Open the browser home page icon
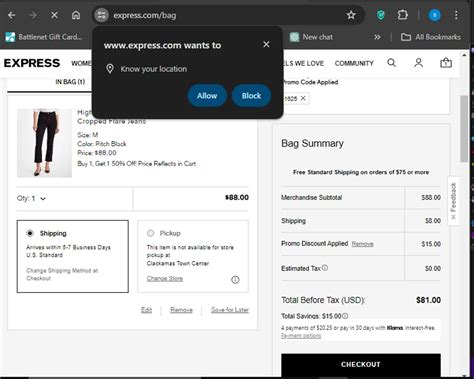 point(76,15)
